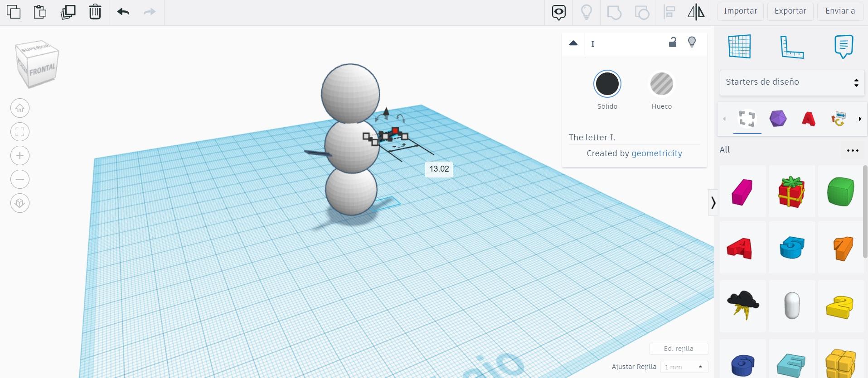
Task: Select the Hueco striped swatch
Action: [x=662, y=84]
